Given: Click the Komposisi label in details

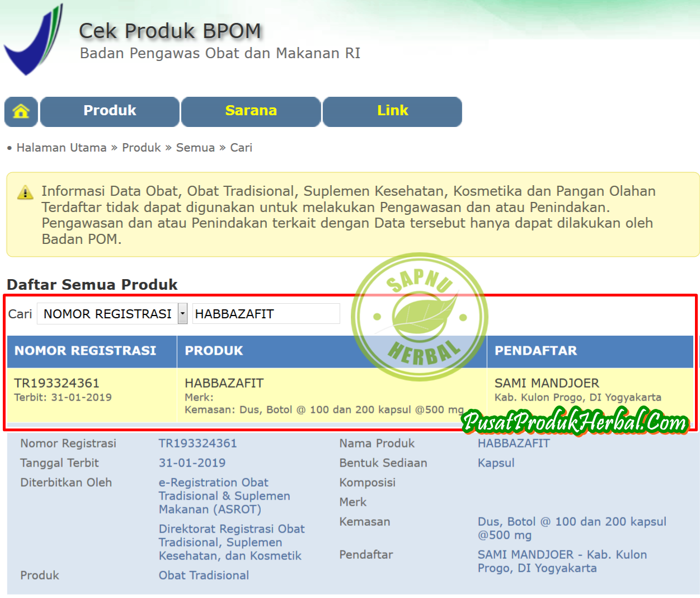Looking at the screenshot, I should (x=367, y=483).
